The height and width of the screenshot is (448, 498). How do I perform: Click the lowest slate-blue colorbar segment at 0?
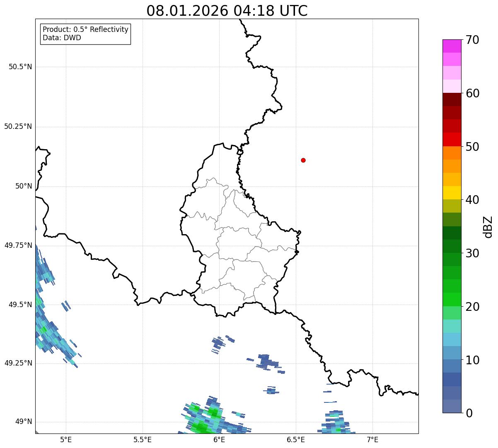point(452,406)
